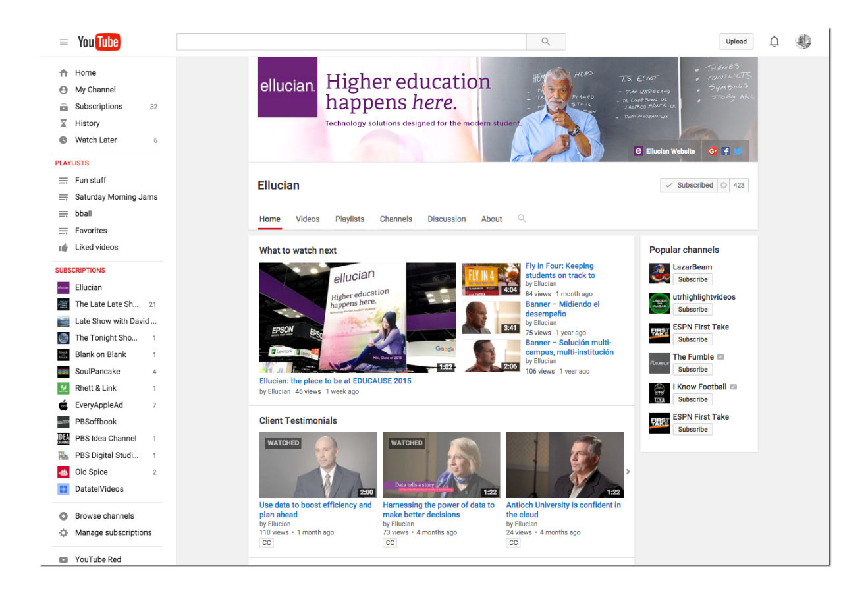Click the My Channel person icon
This screenshot has height=591, width=868.
63,90
